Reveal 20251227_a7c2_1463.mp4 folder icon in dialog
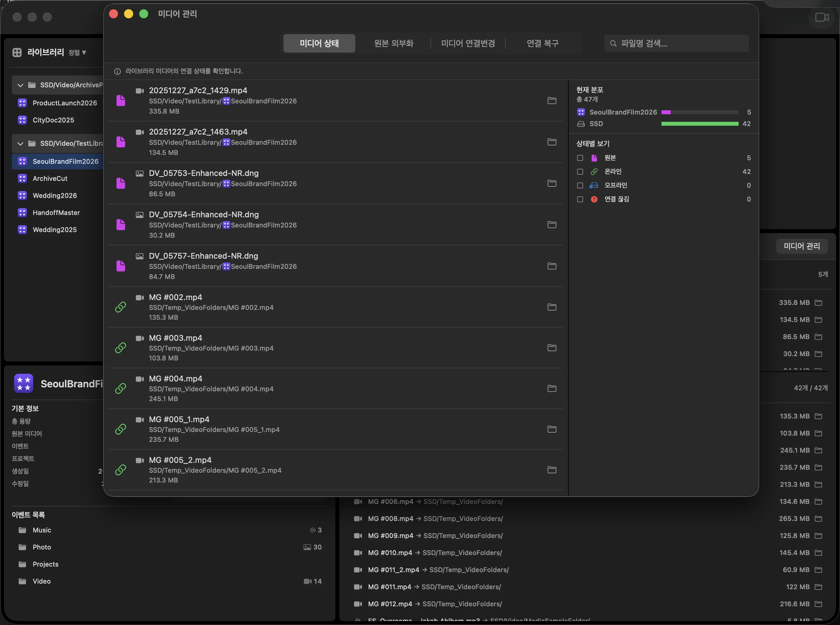This screenshot has width=840, height=625. click(x=552, y=142)
